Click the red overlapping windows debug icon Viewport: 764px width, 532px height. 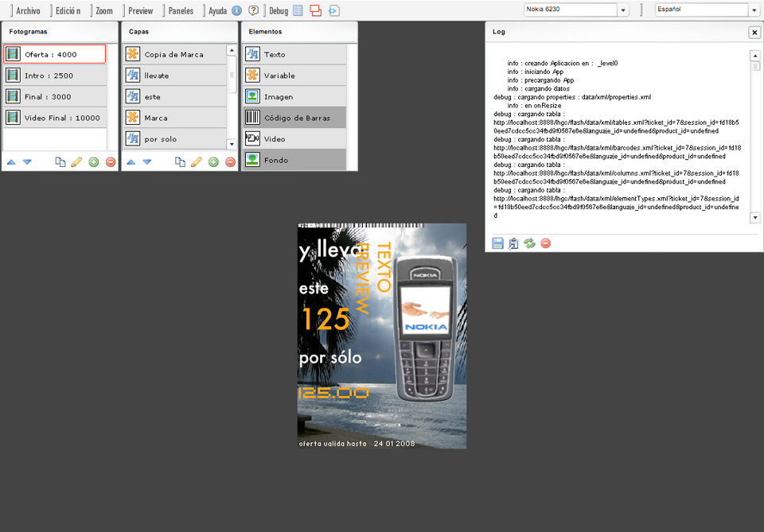315,10
